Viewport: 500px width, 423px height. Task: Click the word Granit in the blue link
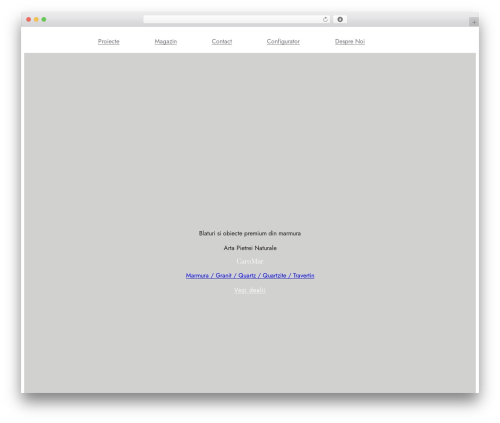coord(223,275)
